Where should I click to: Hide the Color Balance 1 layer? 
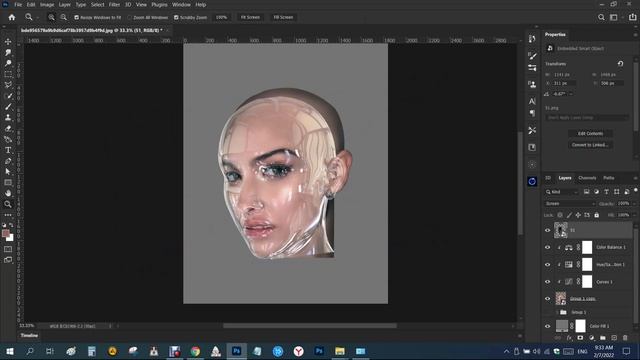pyautogui.click(x=548, y=247)
